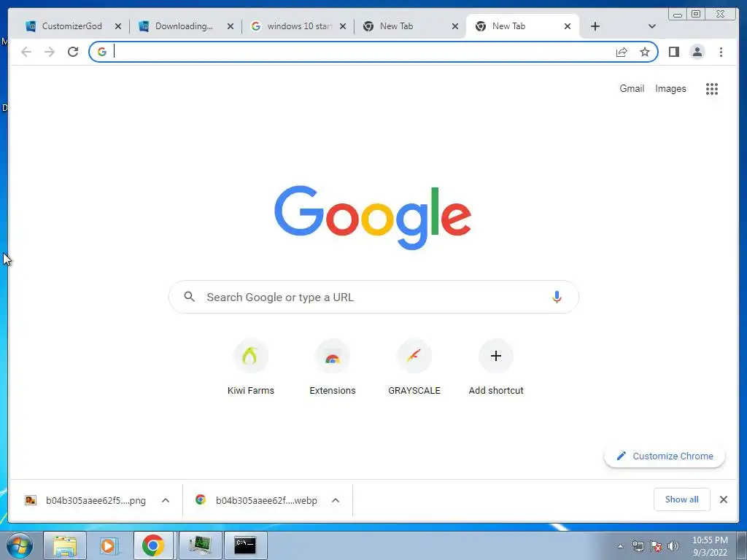Click the Search Google or type URL box
The width and height of the screenshot is (747, 560).
pyautogui.click(x=374, y=297)
